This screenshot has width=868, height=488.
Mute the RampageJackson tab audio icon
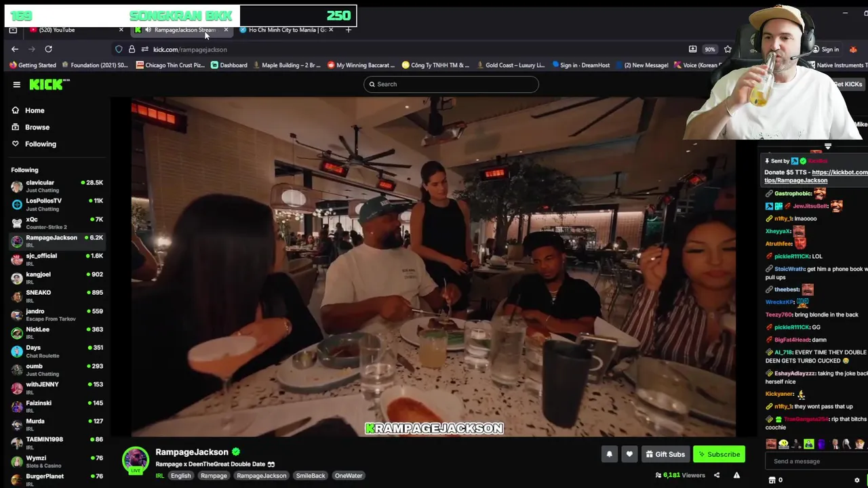[x=148, y=30]
